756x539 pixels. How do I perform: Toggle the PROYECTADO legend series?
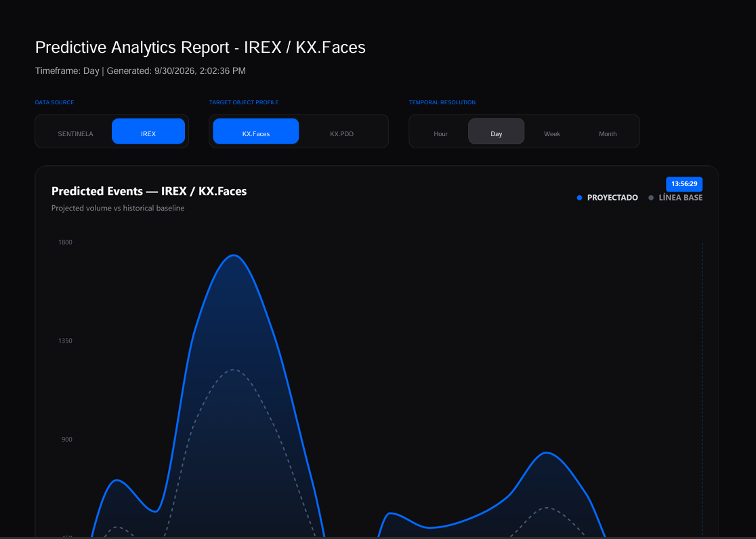click(x=608, y=198)
